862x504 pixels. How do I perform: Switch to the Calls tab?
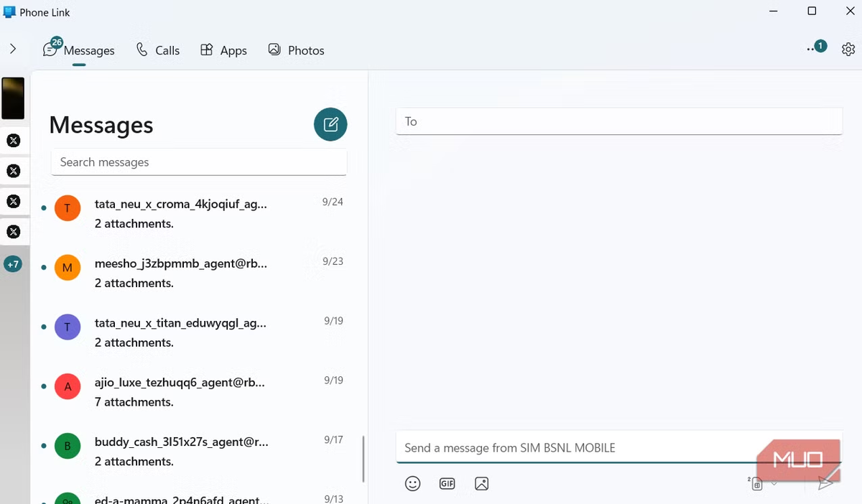(x=158, y=50)
